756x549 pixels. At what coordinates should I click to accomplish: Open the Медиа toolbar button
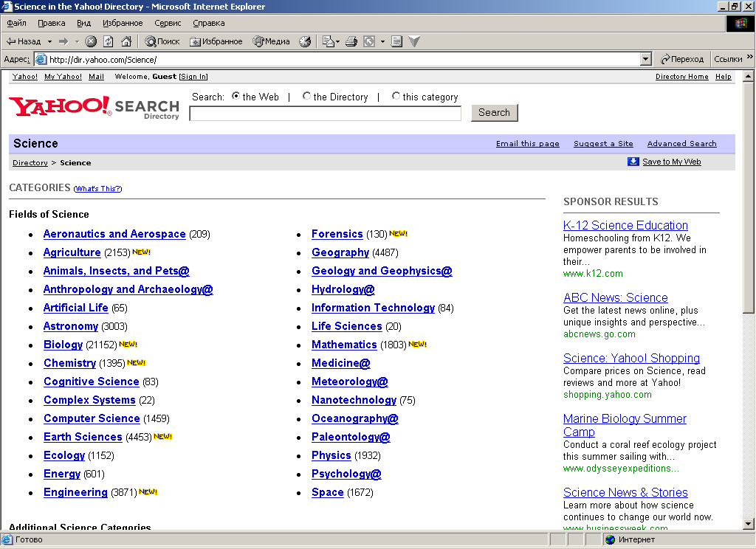[x=272, y=41]
